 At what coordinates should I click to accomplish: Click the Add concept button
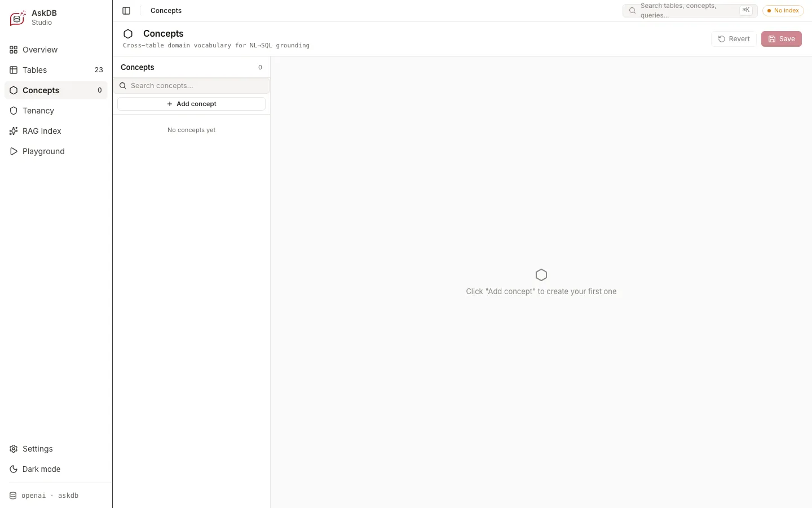click(191, 104)
